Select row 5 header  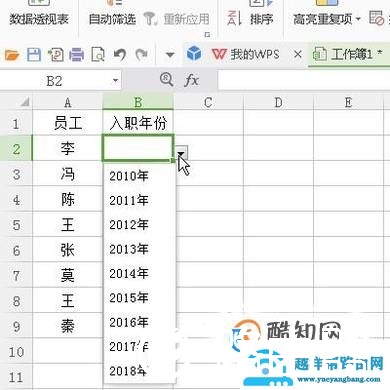pyautogui.click(x=16, y=225)
